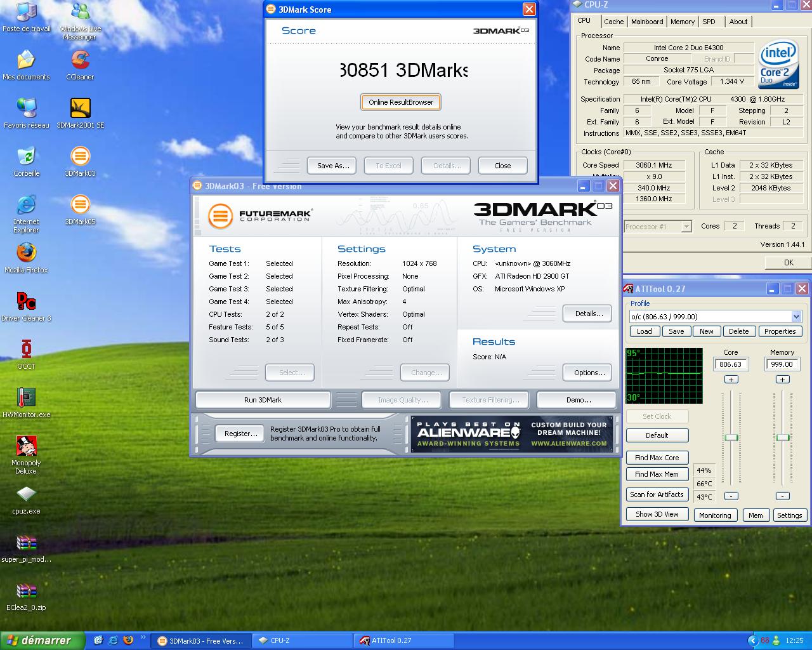Expand quick launch overflow chevron
The width and height of the screenshot is (812, 650).
point(143,638)
